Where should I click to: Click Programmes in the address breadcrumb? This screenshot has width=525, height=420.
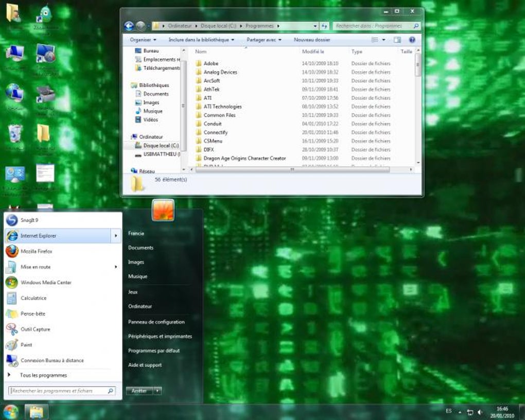(x=259, y=26)
